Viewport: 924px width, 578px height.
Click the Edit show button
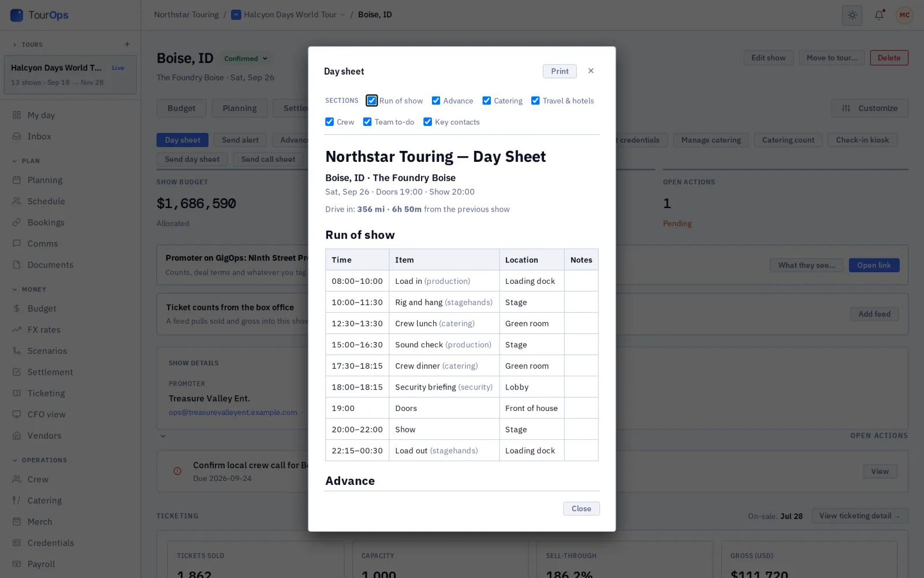click(768, 58)
